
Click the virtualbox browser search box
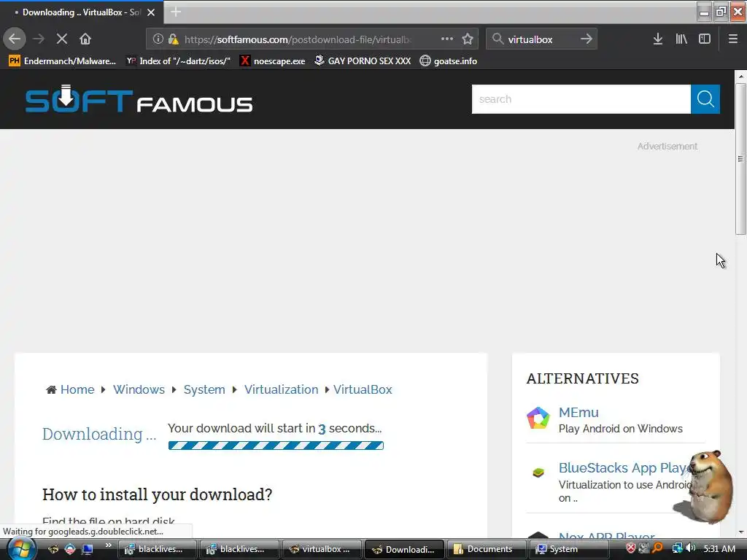click(541, 39)
